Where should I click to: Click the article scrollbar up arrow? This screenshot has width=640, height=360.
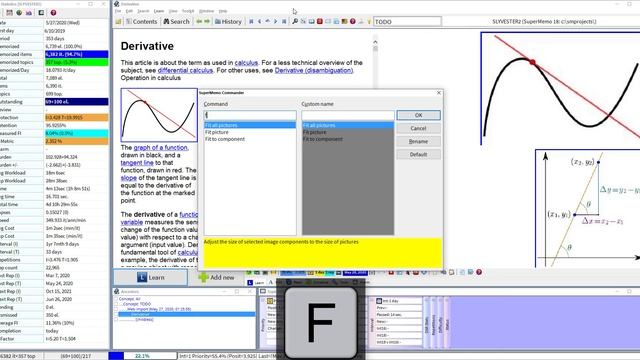pos(375,42)
